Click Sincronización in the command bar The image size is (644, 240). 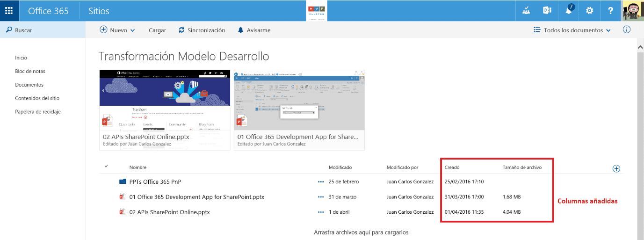202,30
